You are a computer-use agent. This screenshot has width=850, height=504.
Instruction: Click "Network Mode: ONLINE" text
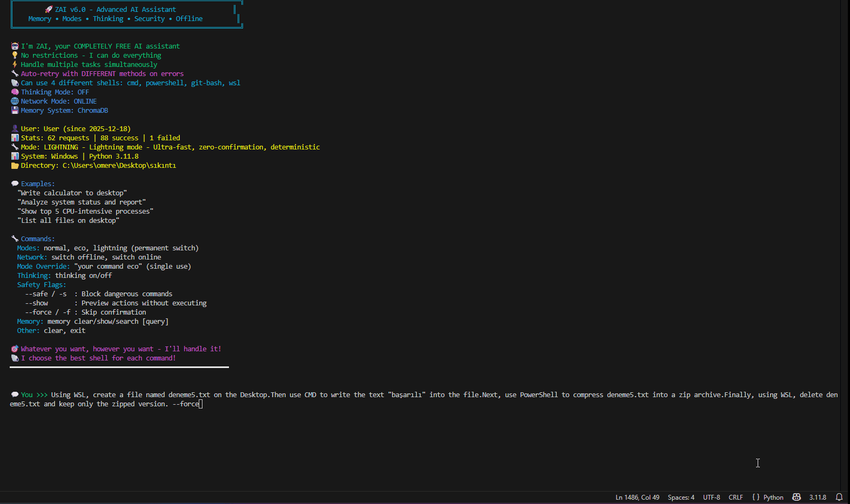point(59,101)
